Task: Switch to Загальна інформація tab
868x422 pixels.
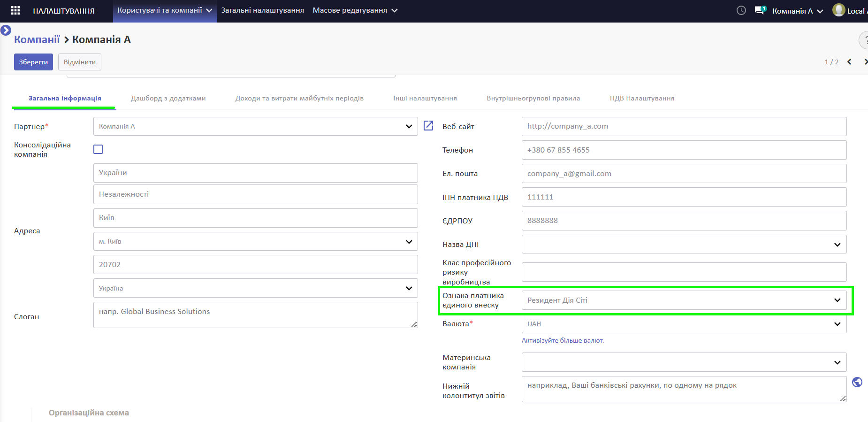Action: (65, 98)
